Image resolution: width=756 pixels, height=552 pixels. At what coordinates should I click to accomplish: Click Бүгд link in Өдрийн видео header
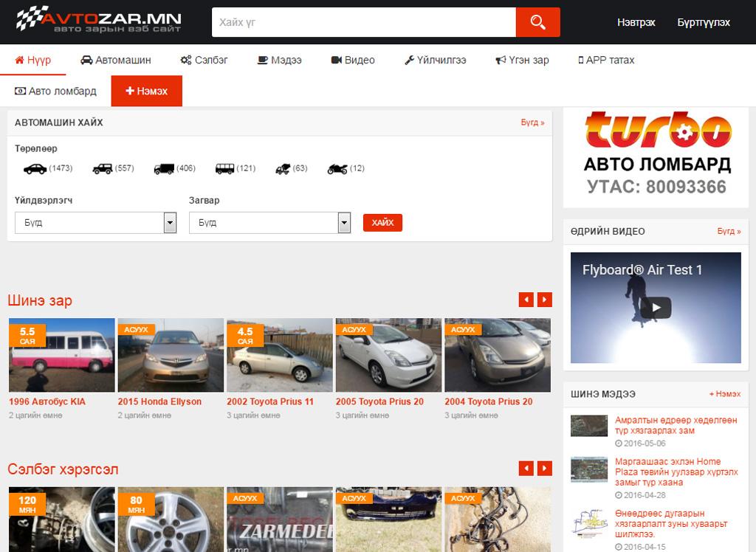[x=729, y=231]
